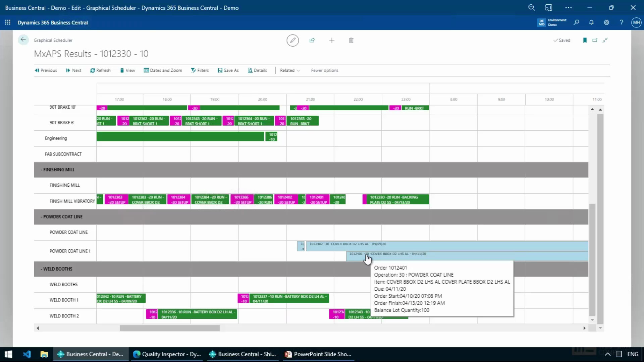This screenshot has width=644, height=362.
Task: Expand the Related dropdown menu
Action: point(290,70)
